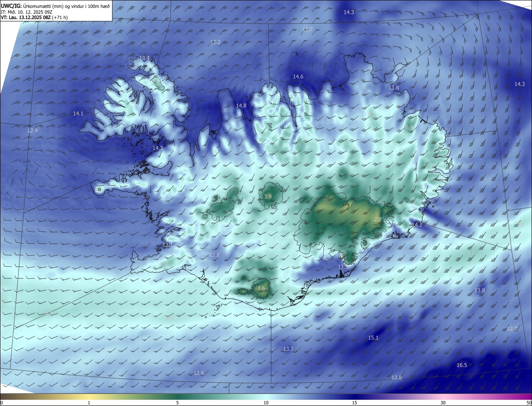Click the 3.6 value label

click(261, 288)
